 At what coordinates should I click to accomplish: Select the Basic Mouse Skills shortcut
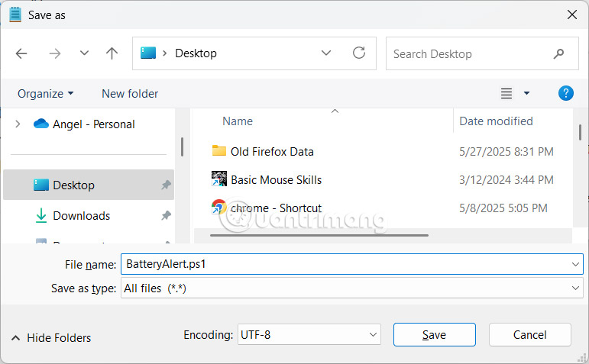click(x=276, y=180)
